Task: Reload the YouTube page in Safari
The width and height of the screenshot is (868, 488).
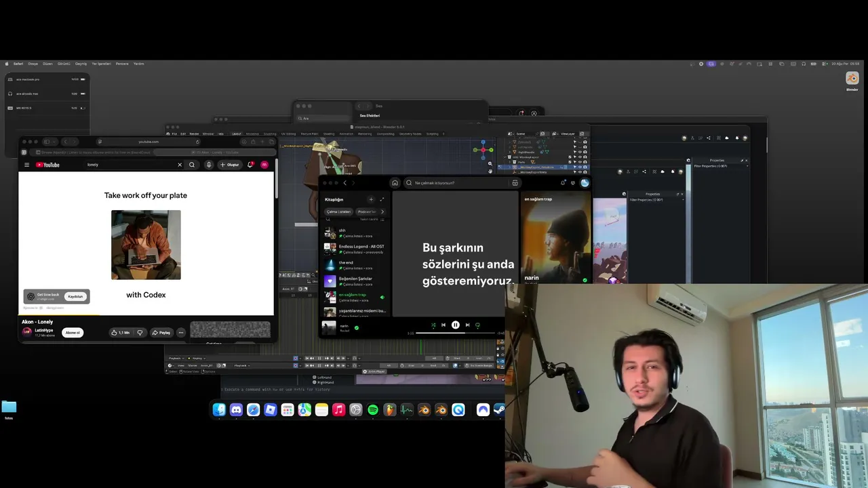Action: (197, 142)
